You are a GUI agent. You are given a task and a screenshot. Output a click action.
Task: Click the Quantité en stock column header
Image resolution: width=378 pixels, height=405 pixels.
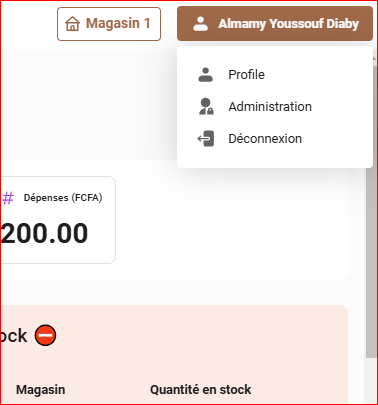[x=201, y=390]
